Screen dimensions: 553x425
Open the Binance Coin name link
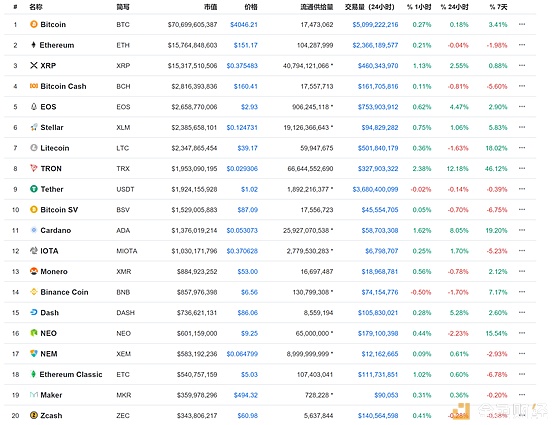click(64, 292)
